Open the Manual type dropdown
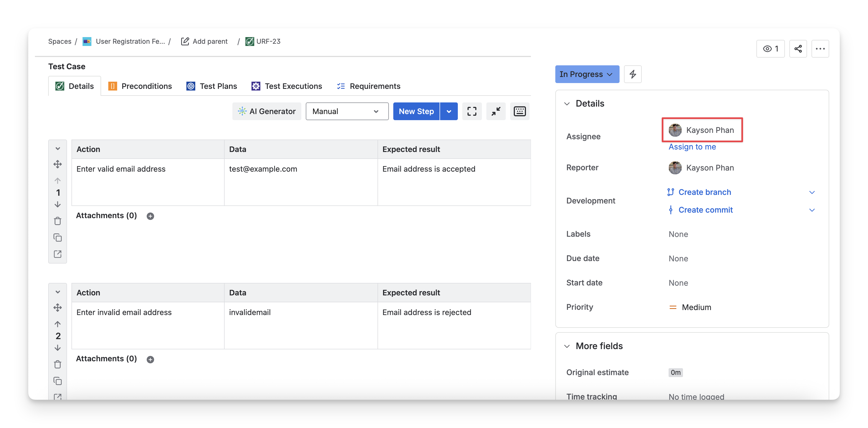 click(347, 112)
